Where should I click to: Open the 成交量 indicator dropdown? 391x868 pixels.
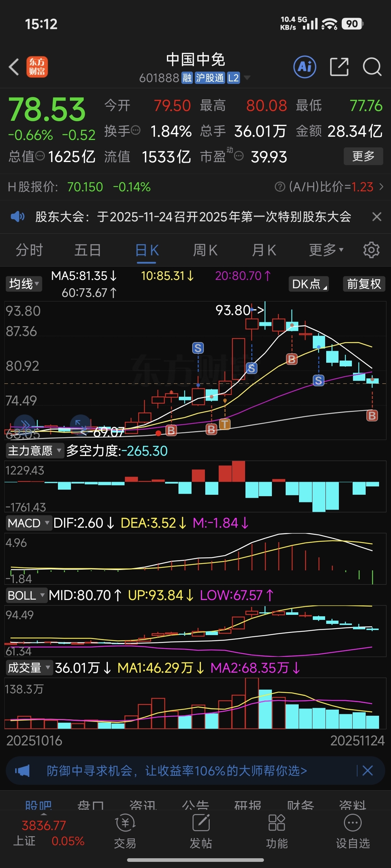[29, 668]
